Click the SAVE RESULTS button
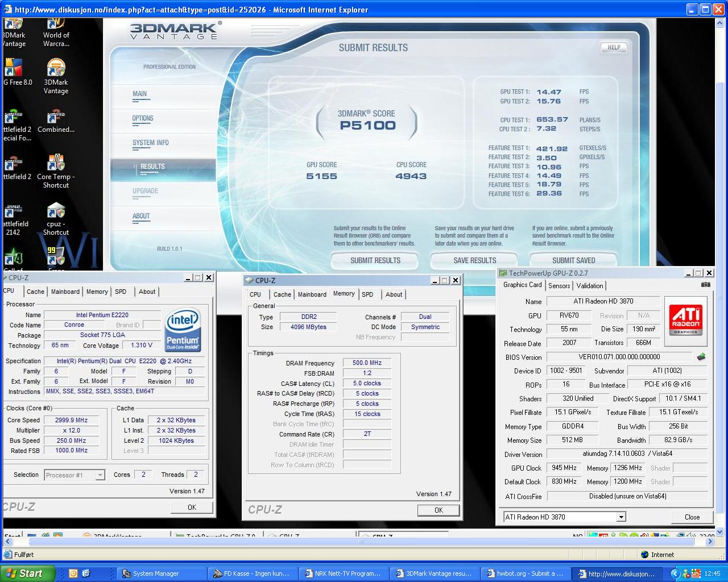This screenshot has width=728, height=582. 475,260
